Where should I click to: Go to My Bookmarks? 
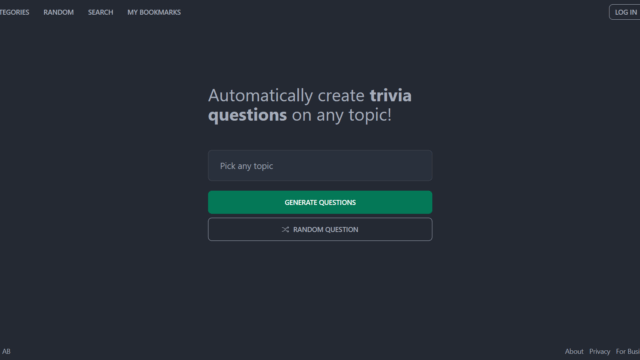coord(154,12)
